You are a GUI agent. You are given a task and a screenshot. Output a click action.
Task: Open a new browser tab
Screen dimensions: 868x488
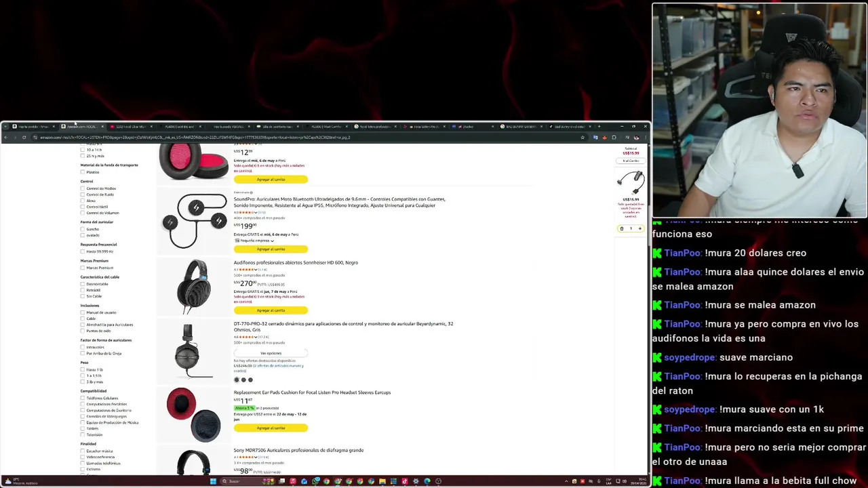599,126
